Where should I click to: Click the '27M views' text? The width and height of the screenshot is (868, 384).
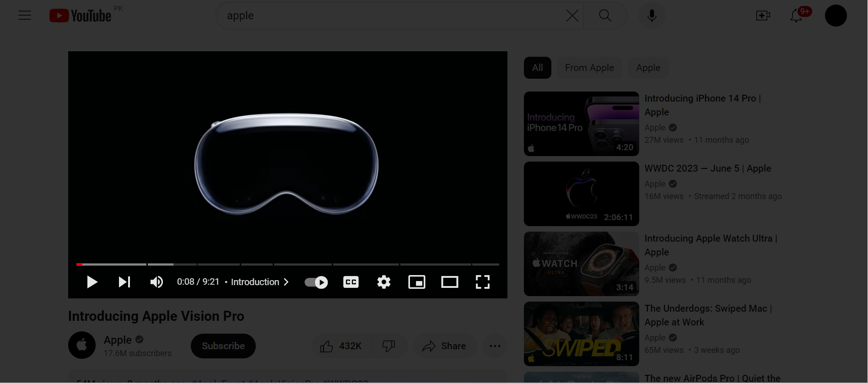[x=664, y=140]
